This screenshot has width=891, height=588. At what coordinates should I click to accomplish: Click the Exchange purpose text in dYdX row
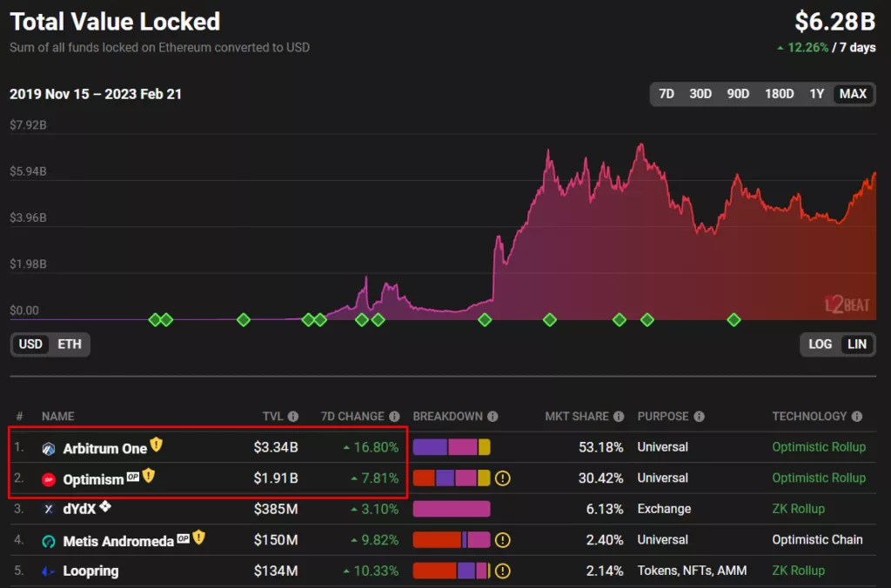click(x=664, y=509)
